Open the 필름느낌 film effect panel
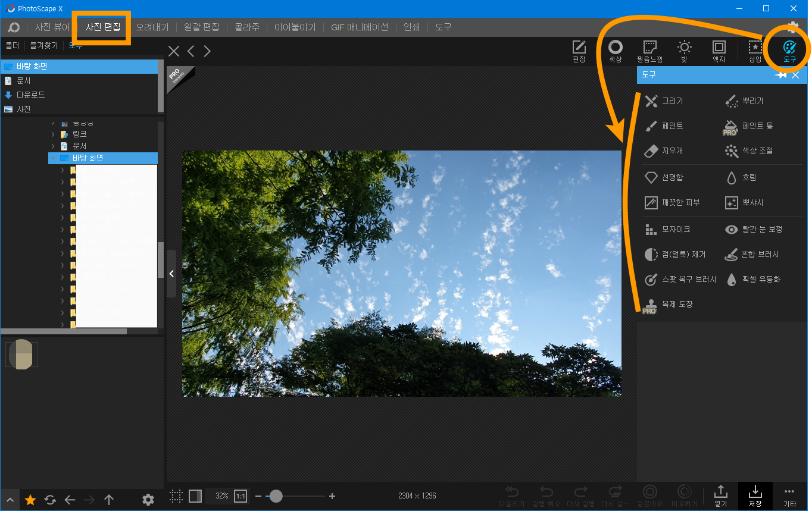This screenshot has height=511, width=812. [x=649, y=51]
